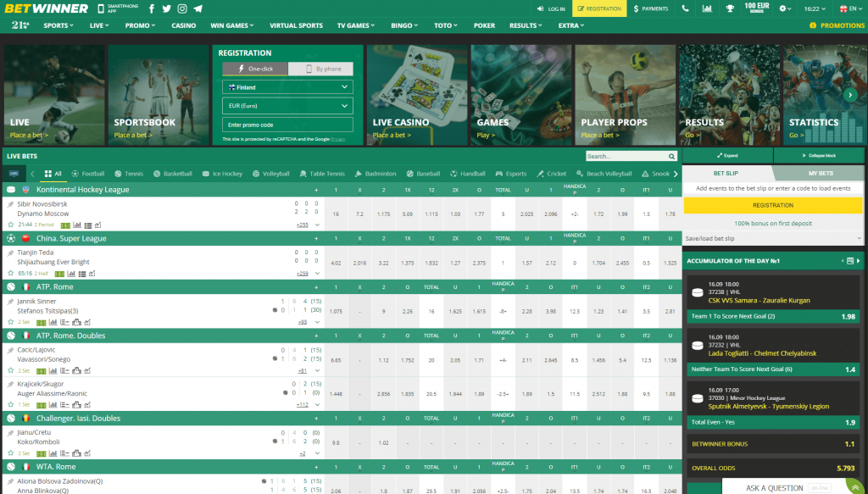This screenshot has height=494, width=868.
Task: Go to previous accumulator of the day
Action: [843, 261]
